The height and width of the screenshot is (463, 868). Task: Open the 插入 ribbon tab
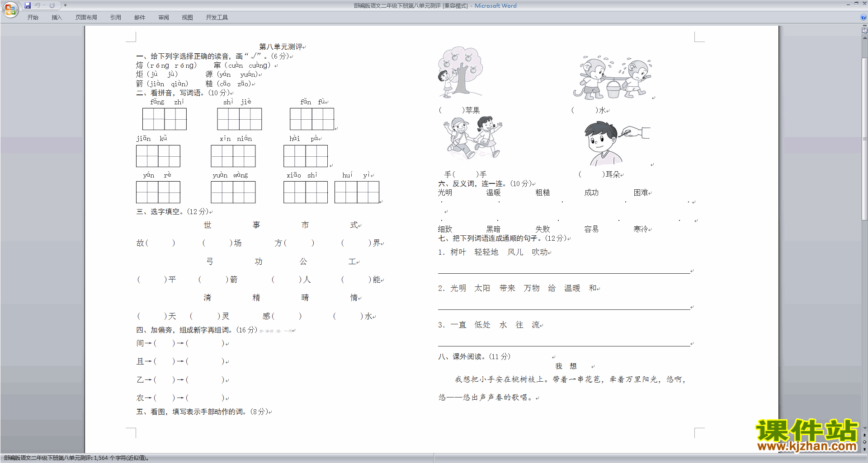(57, 18)
